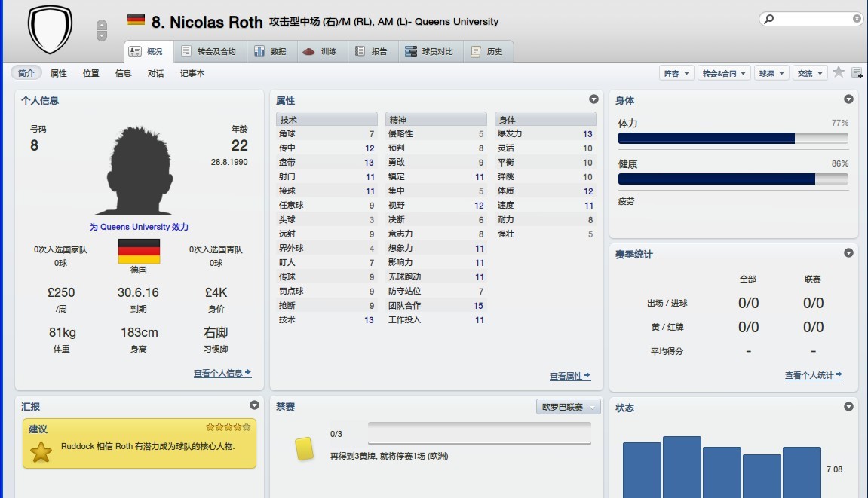868x498 pixels.
Task: Click the 精神 attribute column header
Action: (436, 120)
